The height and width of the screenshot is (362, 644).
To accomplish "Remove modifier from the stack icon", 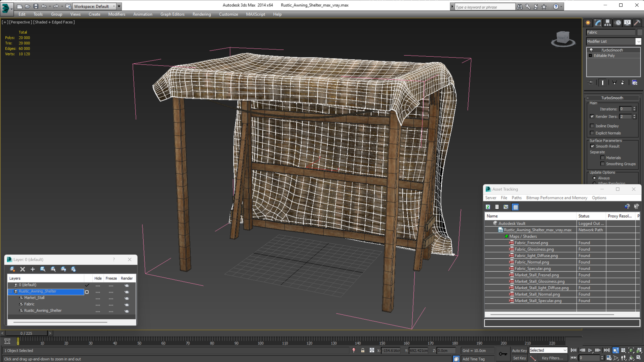I will click(x=623, y=83).
